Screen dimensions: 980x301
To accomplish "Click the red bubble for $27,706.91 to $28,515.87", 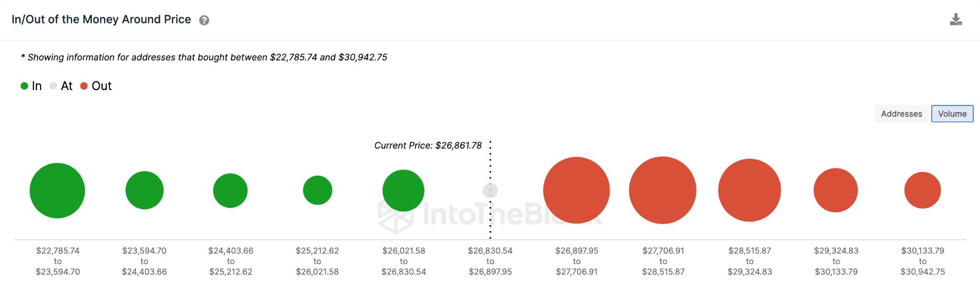I will coord(663,190).
